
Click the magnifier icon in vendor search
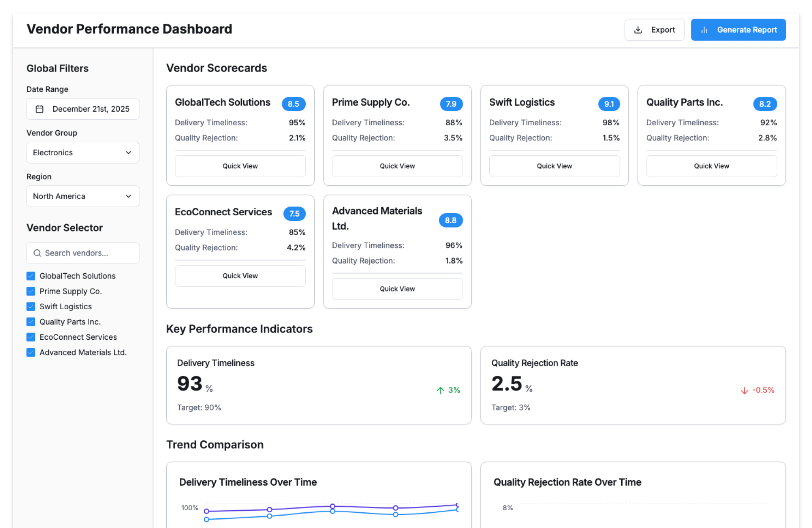click(x=37, y=253)
